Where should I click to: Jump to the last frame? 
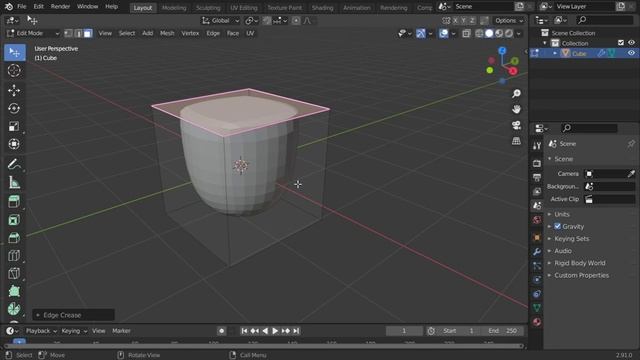click(x=296, y=331)
